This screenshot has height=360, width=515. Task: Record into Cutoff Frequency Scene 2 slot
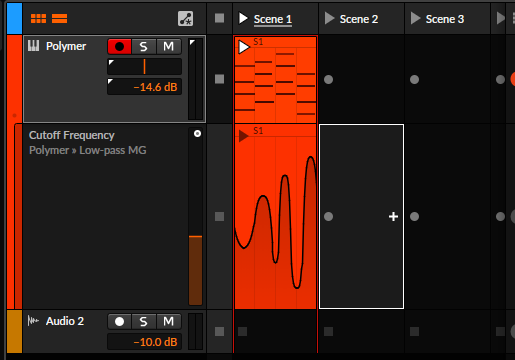(x=328, y=217)
